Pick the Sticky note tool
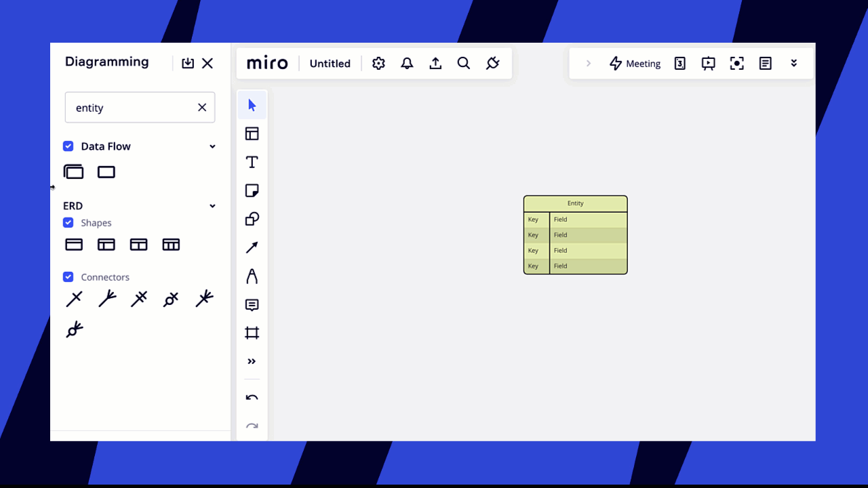 pos(252,190)
